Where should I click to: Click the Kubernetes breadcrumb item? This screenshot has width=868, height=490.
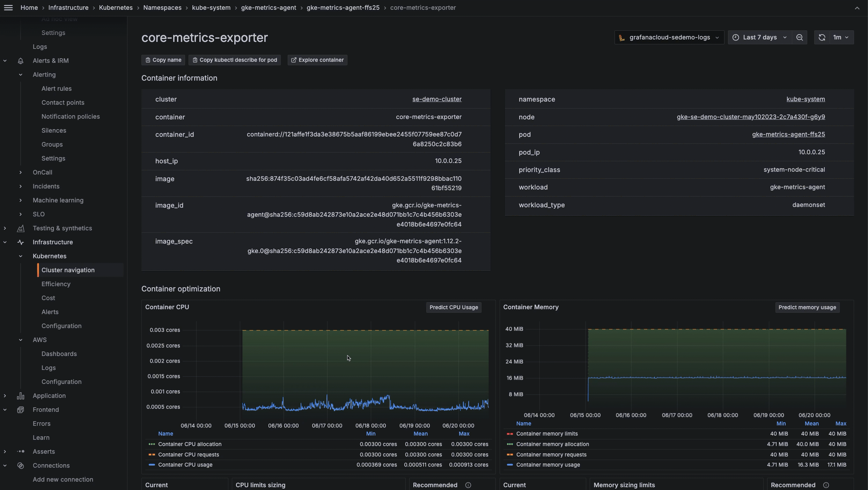coord(116,8)
